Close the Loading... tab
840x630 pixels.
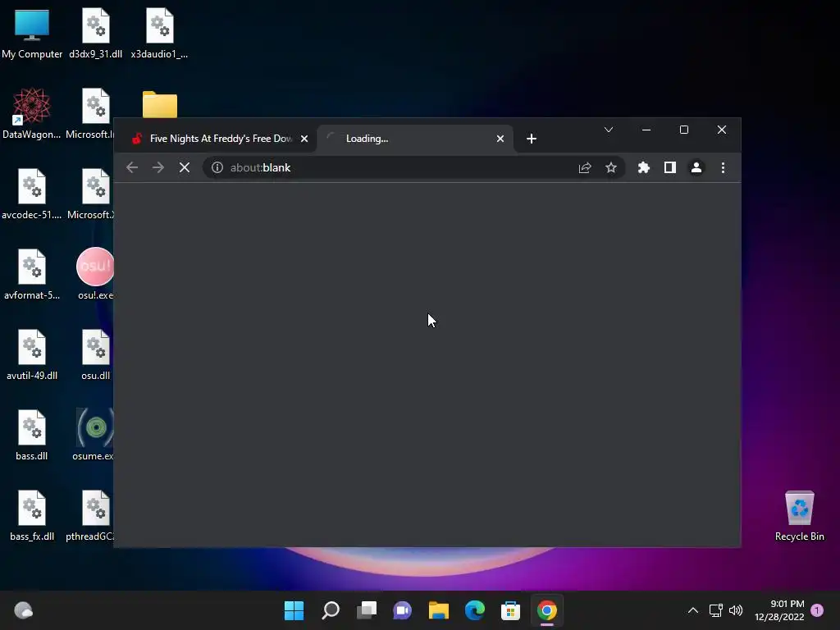point(500,139)
